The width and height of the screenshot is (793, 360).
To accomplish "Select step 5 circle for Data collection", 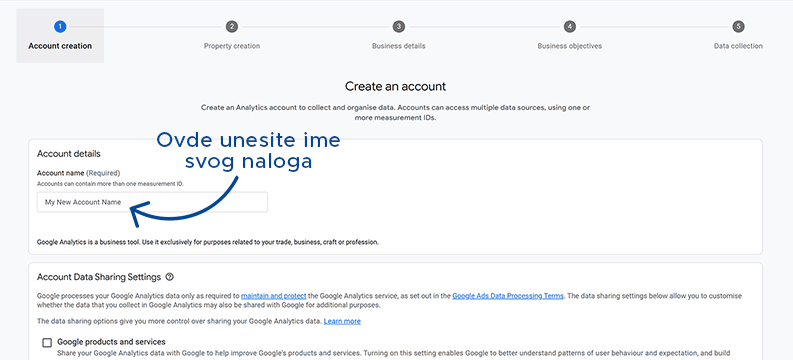I will coord(738,26).
